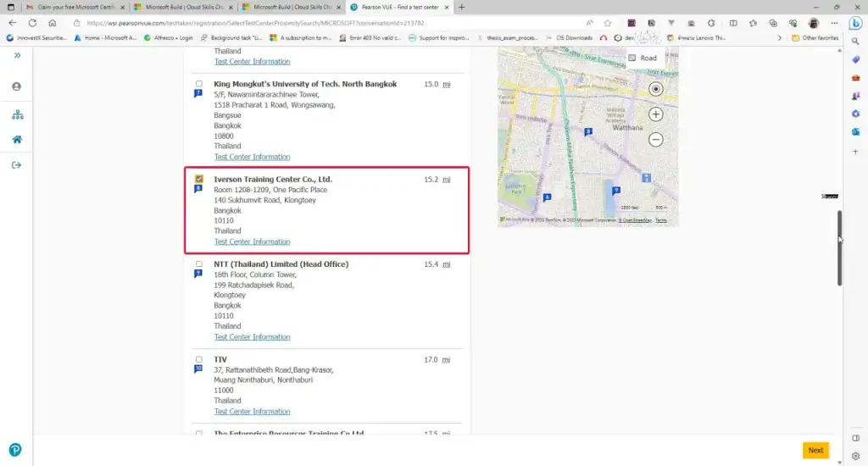
Task: Open Test Center Information for Iverson Training Center
Action: click(x=252, y=241)
